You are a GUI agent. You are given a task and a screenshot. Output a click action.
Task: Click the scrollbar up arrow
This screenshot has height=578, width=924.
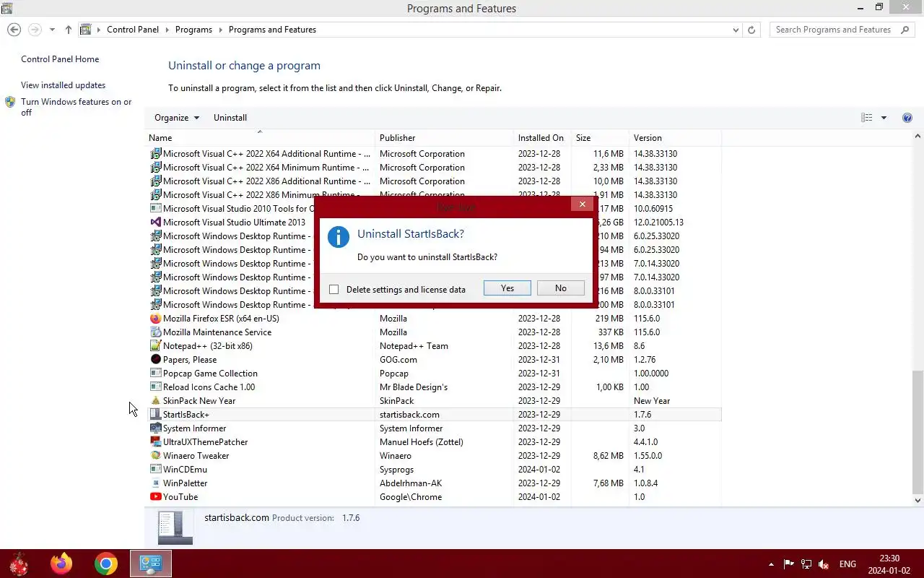(x=918, y=136)
